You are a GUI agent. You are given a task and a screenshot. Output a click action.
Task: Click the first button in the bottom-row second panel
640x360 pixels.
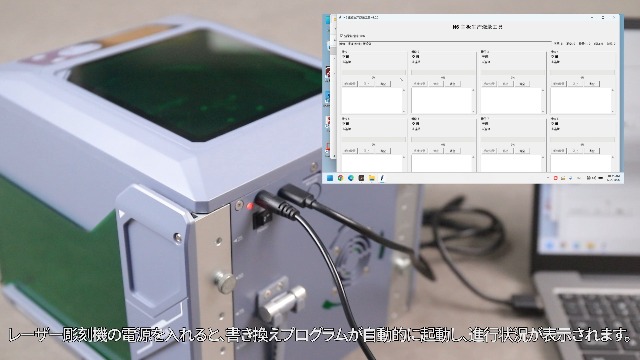click(x=420, y=151)
